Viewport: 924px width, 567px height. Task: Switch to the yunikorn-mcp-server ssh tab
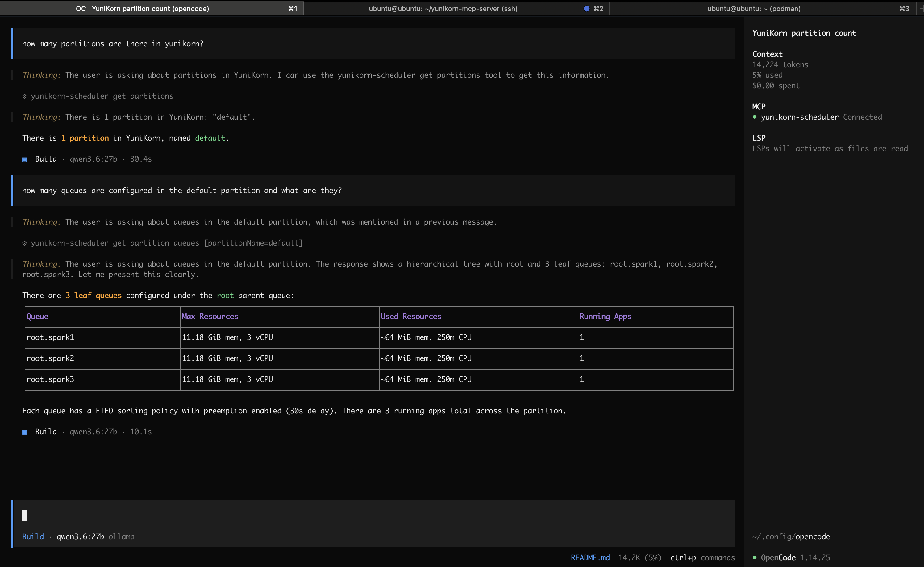coord(456,8)
